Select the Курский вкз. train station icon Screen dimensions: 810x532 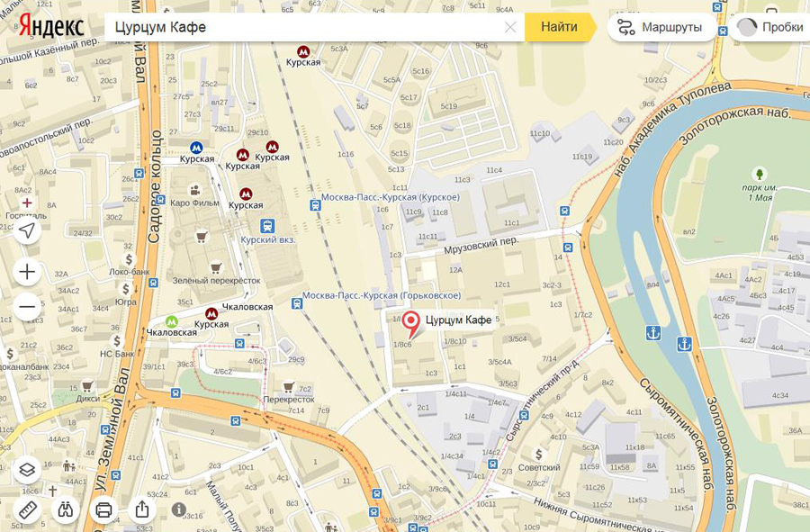click(267, 226)
